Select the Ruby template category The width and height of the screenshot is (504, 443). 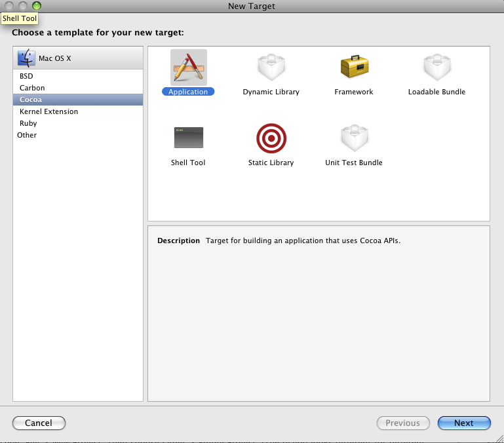[28, 123]
